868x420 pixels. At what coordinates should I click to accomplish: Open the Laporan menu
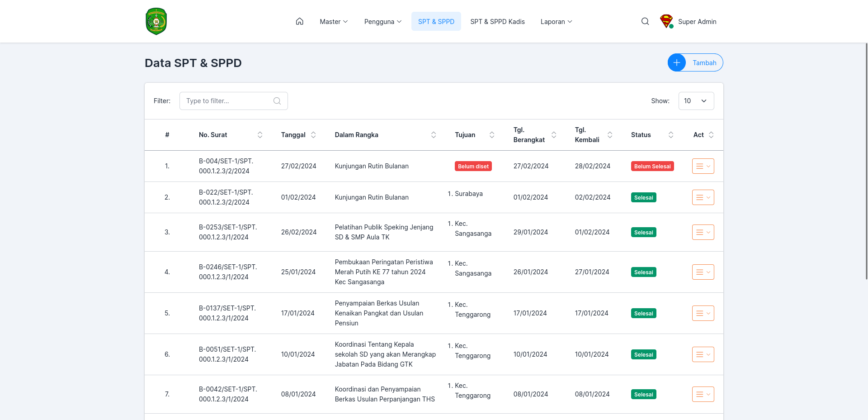point(557,21)
